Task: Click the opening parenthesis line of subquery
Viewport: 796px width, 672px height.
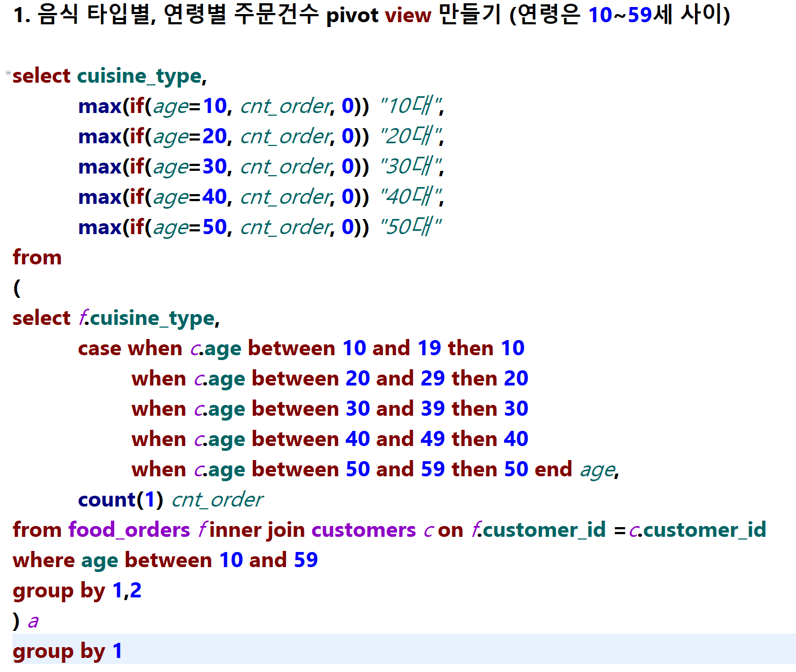Action: pyautogui.click(x=17, y=288)
